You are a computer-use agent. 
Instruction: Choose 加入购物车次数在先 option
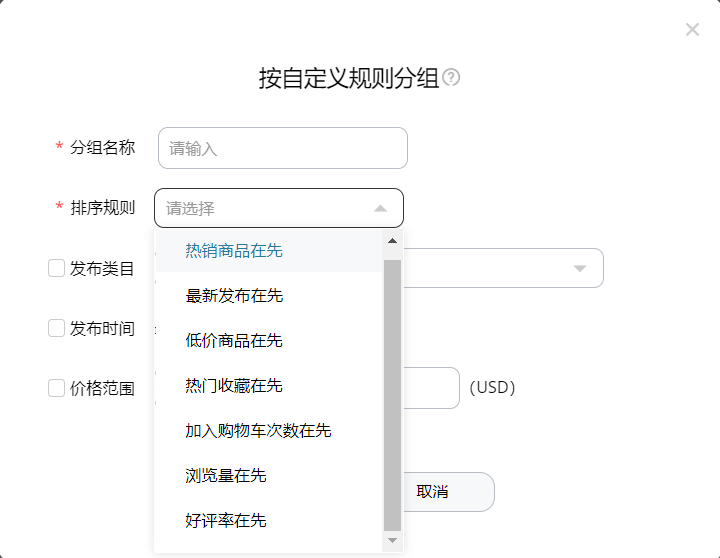point(269,430)
